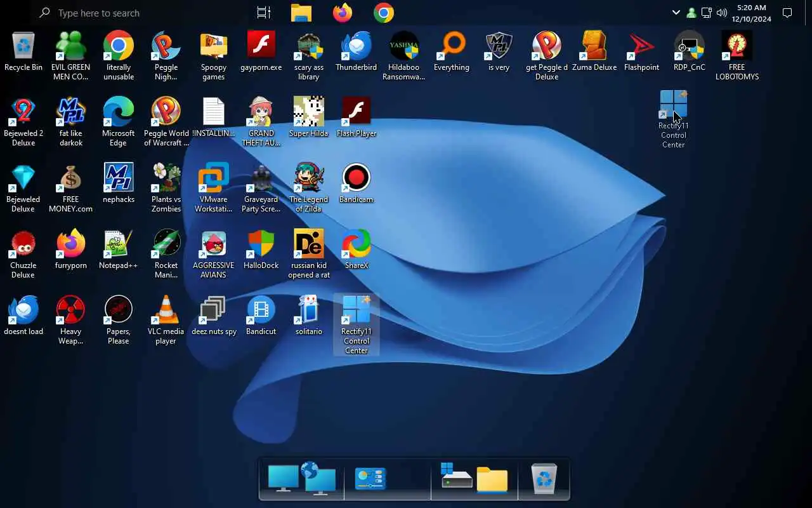This screenshot has width=812, height=508.
Task: Select the 'is very' shortcut
Action: pos(499,52)
